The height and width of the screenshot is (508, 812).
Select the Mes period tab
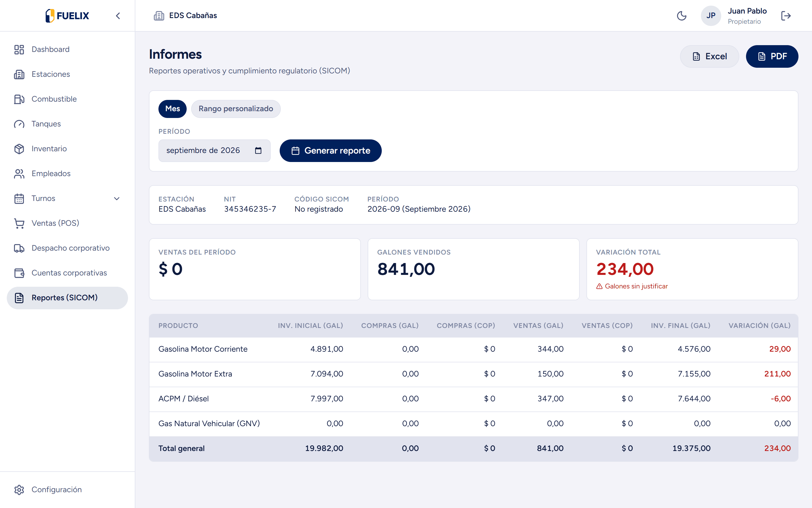click(173, 109)
